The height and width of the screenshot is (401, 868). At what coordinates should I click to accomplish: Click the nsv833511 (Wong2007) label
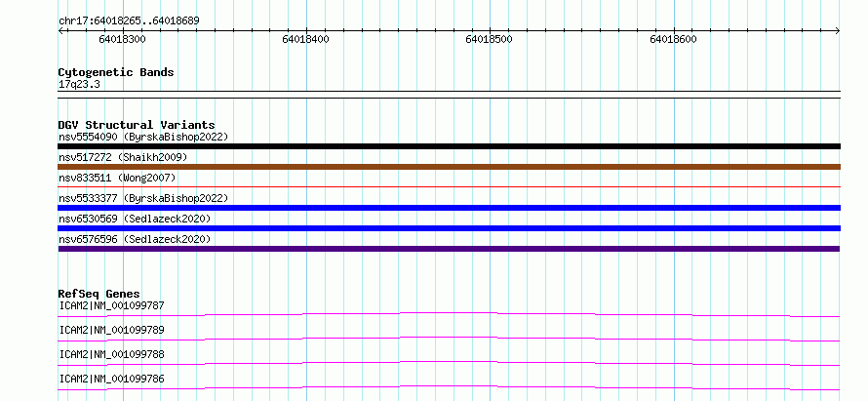click(x=117, y=178)
